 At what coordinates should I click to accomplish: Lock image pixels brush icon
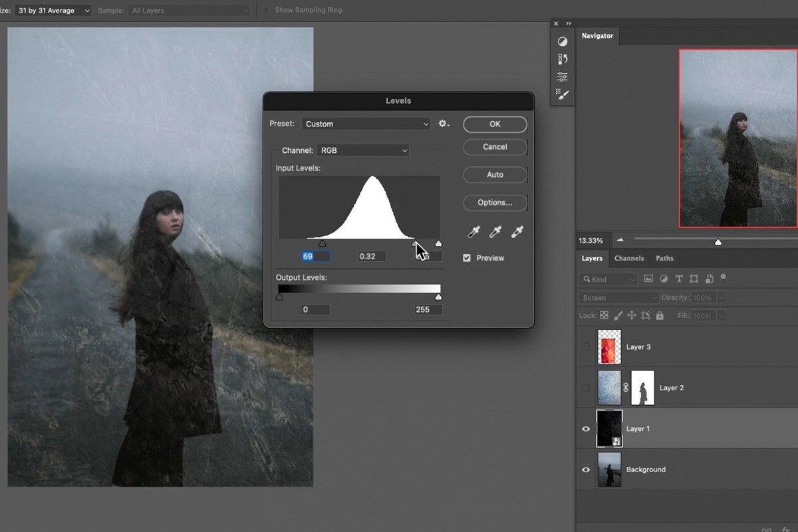pos(618,316)
